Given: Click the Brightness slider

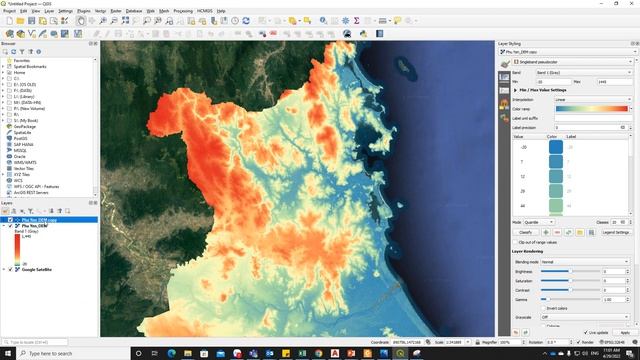Looking at the screenshot, I should (x=570, y=271).
